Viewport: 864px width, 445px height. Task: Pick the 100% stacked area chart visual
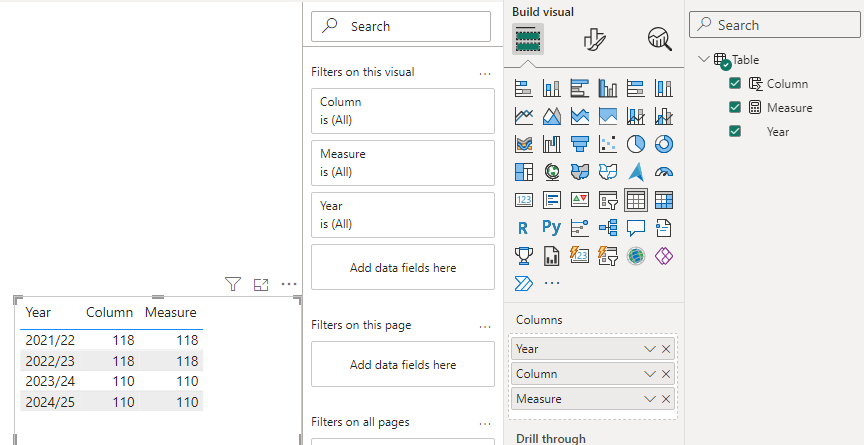(608, 116)
